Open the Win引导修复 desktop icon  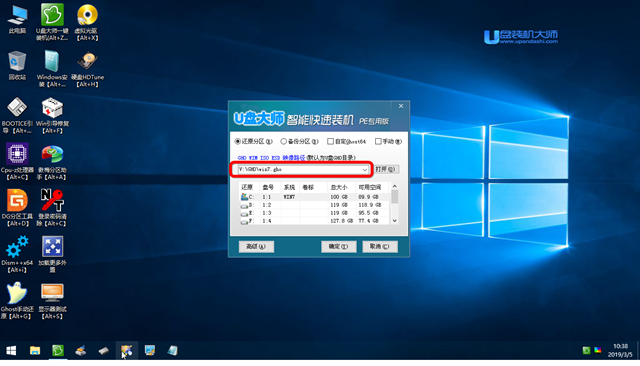[x=52, y=115]
